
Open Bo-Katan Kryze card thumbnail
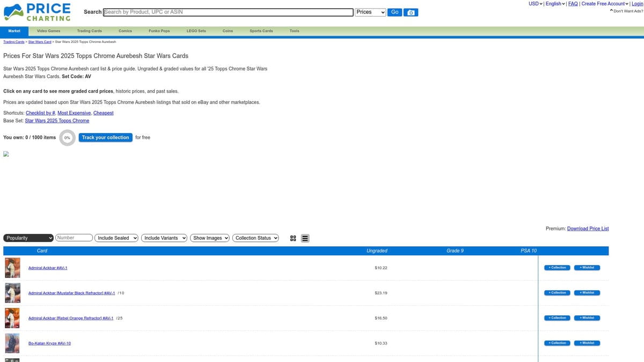[12, 343]
